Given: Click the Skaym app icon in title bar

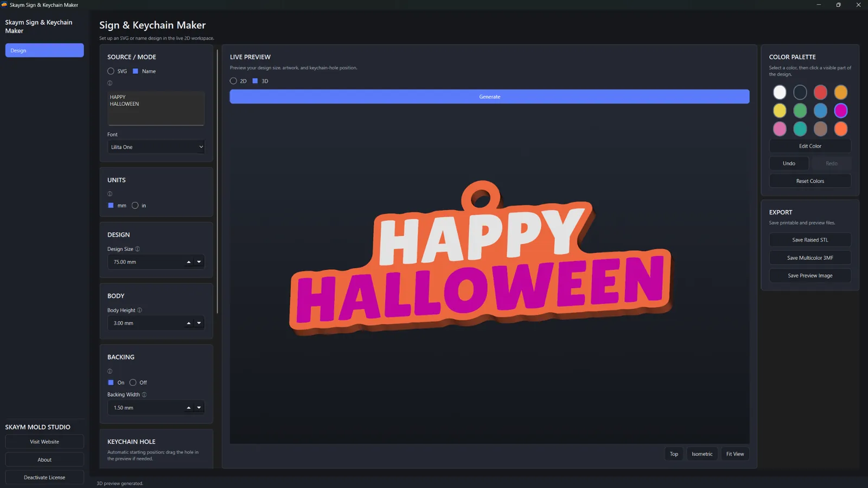Looking at the screenshot, I should (x=4, y=5).
